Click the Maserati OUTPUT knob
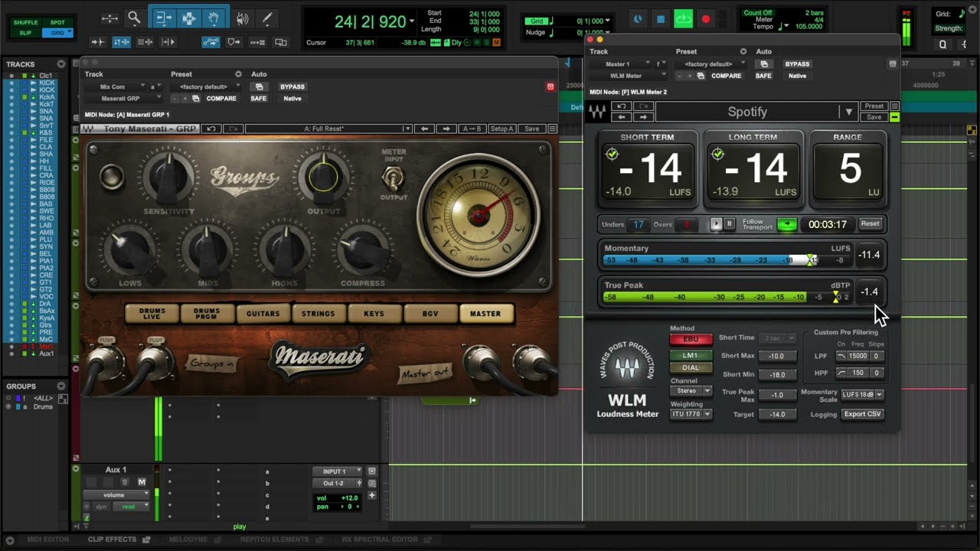The height and width of the screenshot is (551, 980). click(x=323, y=178)
